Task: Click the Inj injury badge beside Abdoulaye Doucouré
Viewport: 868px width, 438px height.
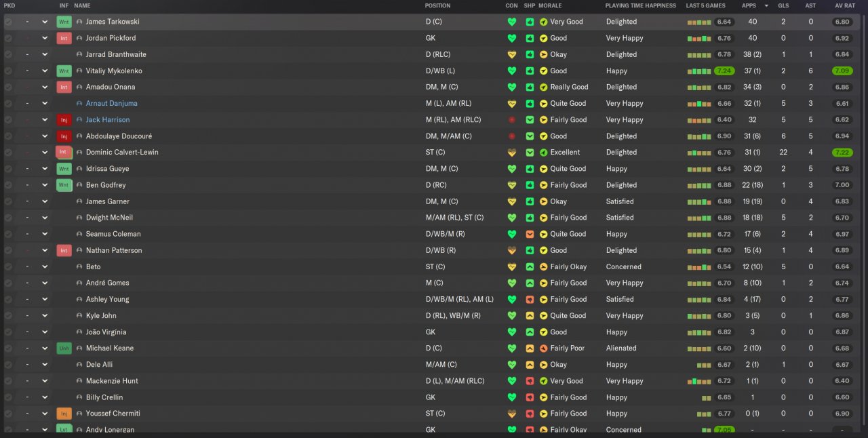Action: tap(64, 136)
